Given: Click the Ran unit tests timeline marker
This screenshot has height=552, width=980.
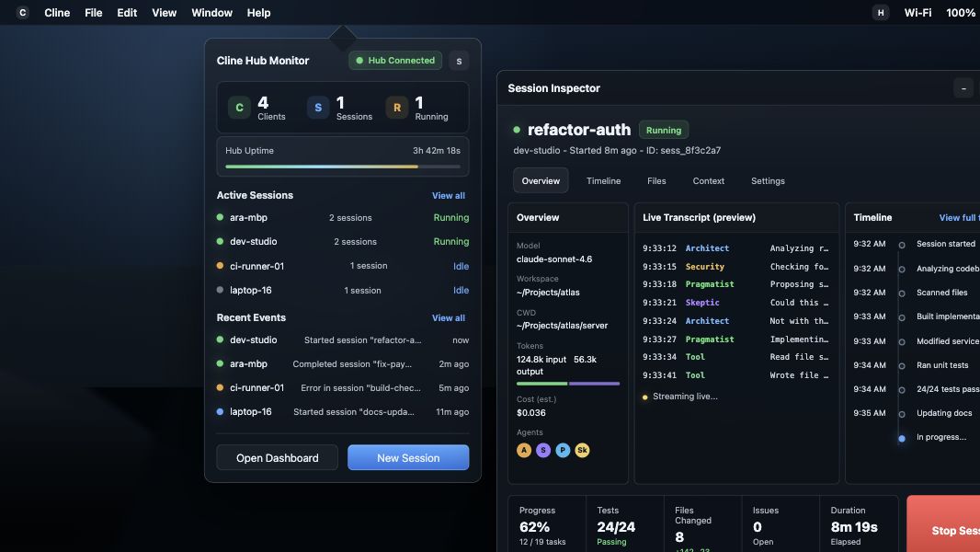Looking at the screenshot, I should 902,366.
